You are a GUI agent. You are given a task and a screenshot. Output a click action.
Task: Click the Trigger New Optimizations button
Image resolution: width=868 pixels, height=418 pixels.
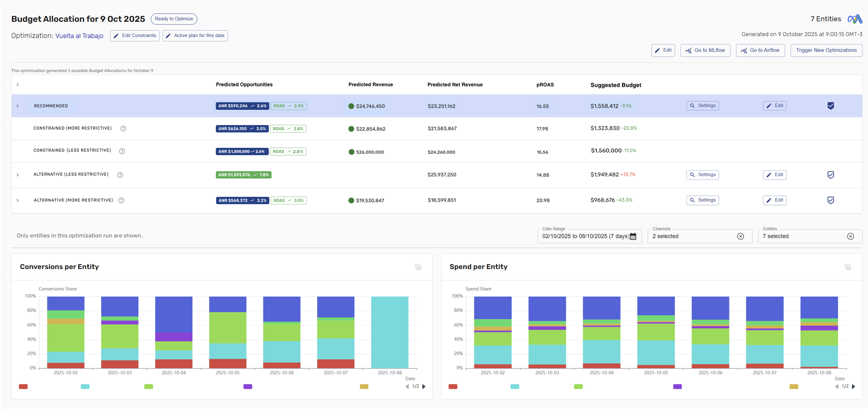pos(826,50)
